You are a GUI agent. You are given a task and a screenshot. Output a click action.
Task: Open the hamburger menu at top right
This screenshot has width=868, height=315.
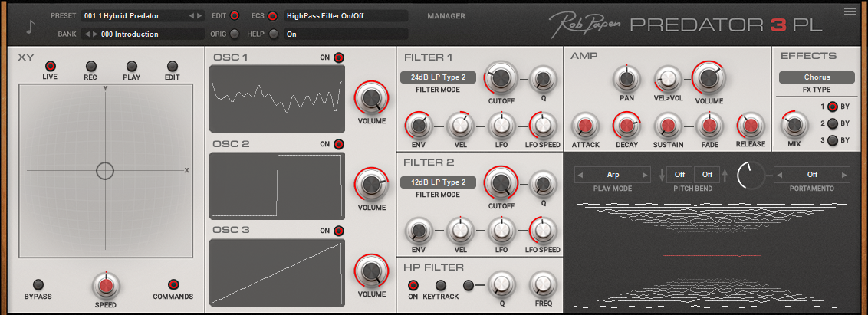850,11
